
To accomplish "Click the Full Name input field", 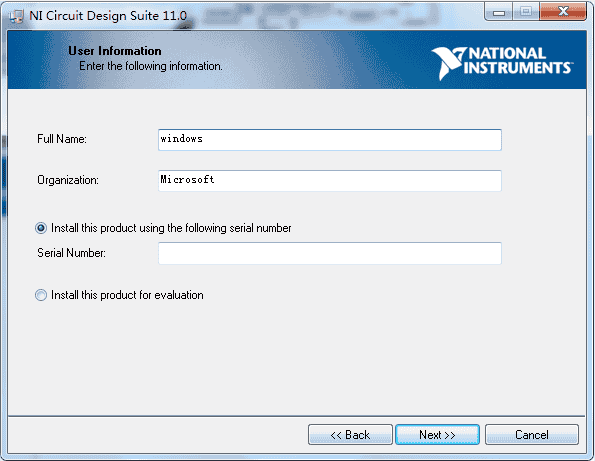I will pos(330,140).
